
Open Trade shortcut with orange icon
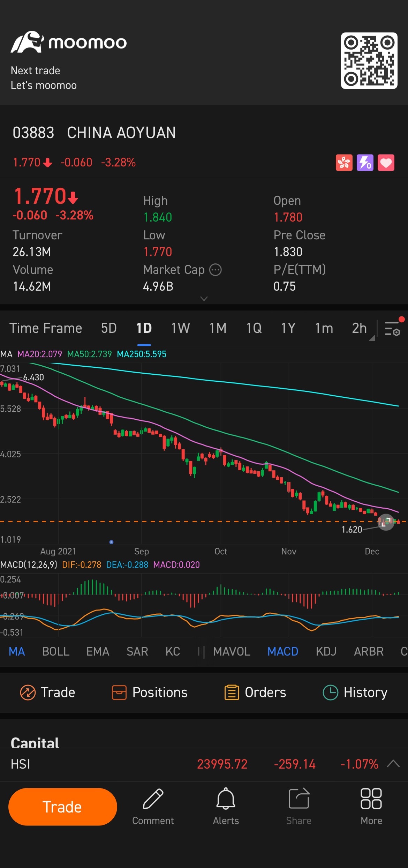(x=47, y=692)
